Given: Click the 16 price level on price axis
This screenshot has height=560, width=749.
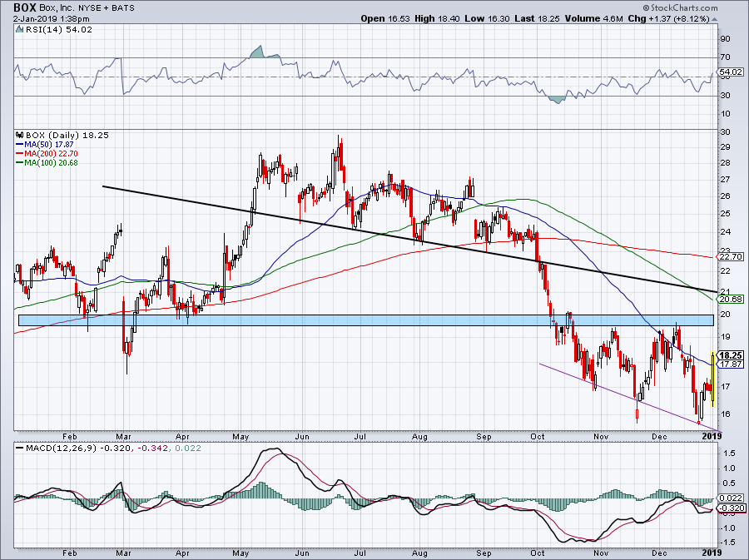Looking at the screenshot, I should [x=725, y=414].
